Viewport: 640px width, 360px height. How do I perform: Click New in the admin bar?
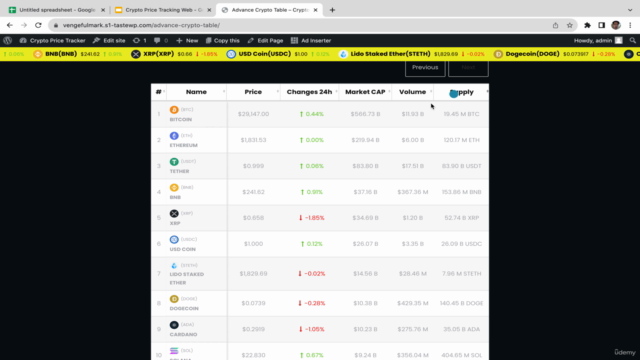coord(187,40)
